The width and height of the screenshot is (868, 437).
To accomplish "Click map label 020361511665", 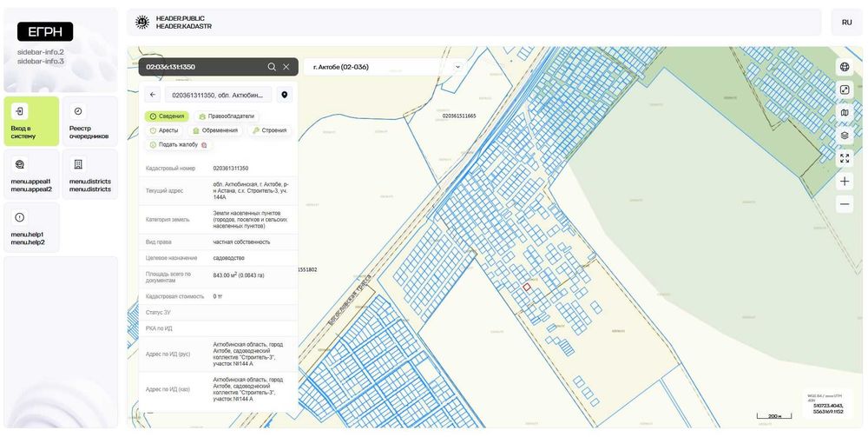I will (459, 116).
